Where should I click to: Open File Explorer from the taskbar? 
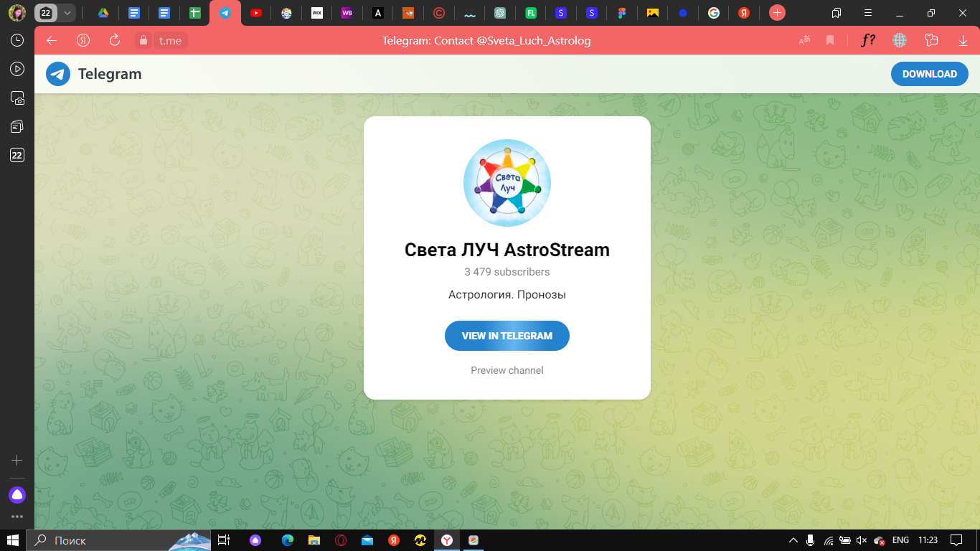click(314, 540)
